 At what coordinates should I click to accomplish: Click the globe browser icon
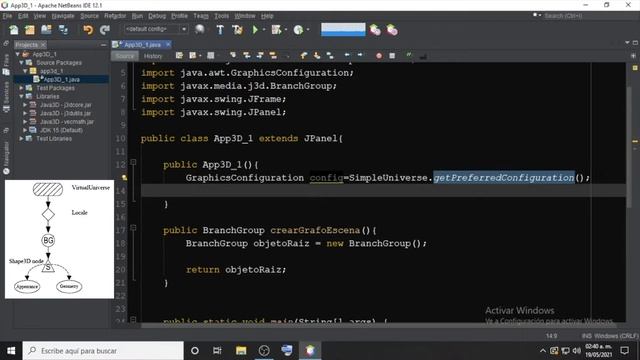tap(200, 29)
